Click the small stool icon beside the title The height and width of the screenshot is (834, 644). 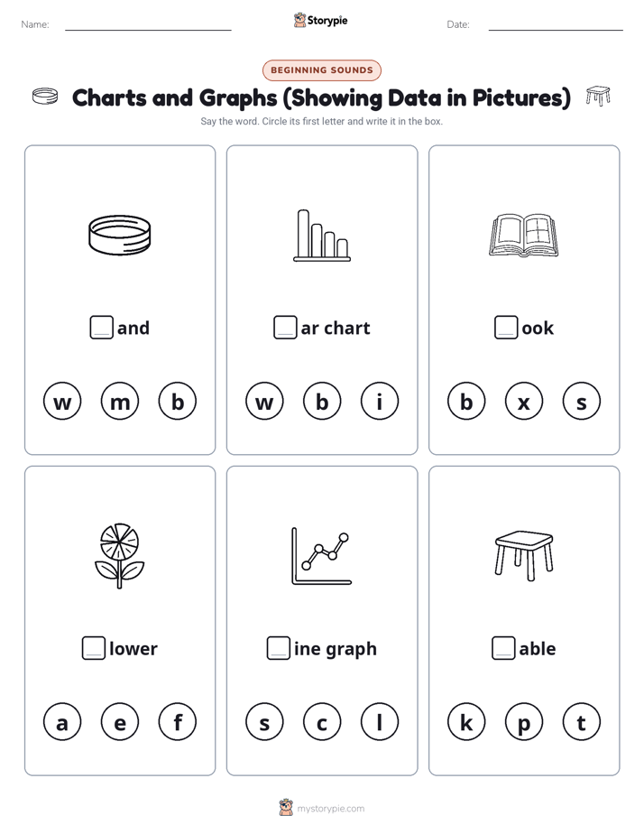click(x=598, y=97)
